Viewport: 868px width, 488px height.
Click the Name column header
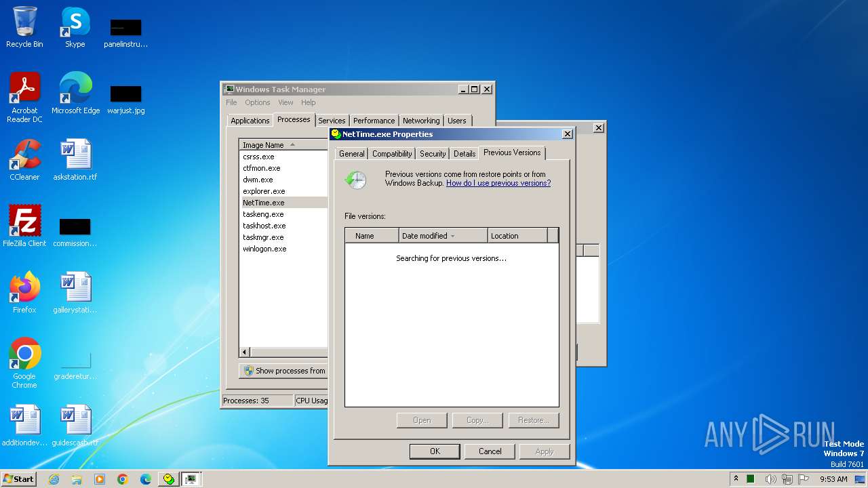pos(372,236)
